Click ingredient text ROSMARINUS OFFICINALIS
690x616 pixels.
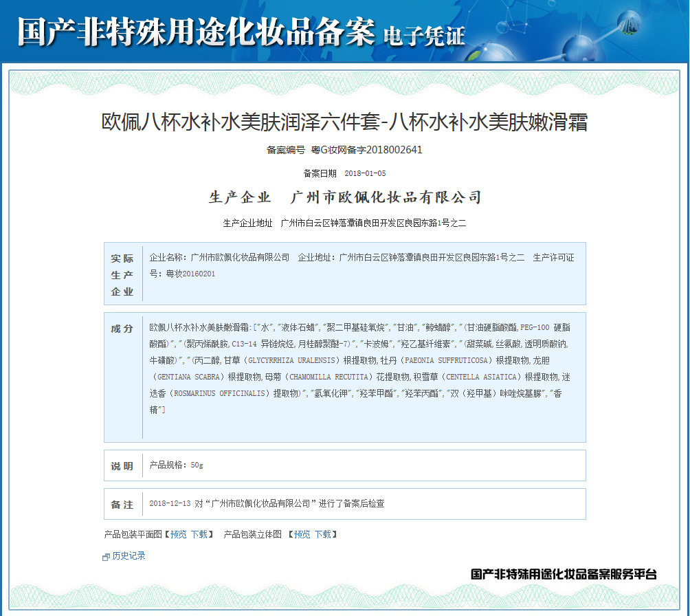click(x=220, y=394)
